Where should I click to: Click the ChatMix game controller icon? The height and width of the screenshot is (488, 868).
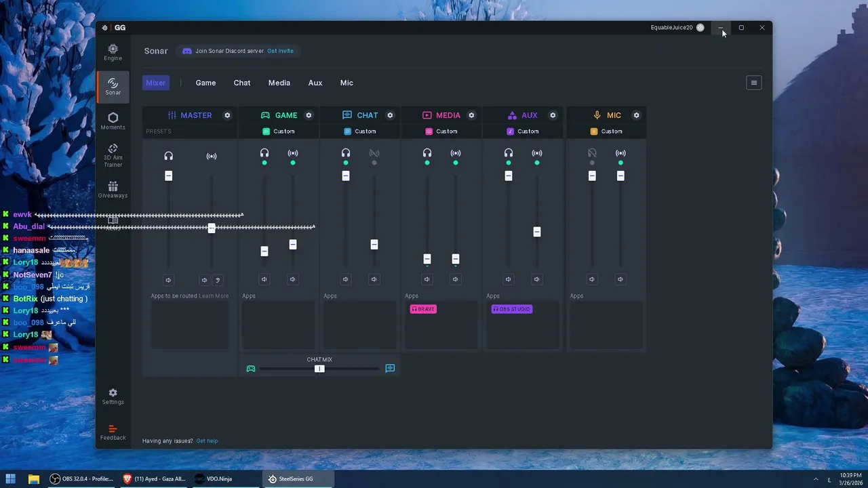(251, 369)
